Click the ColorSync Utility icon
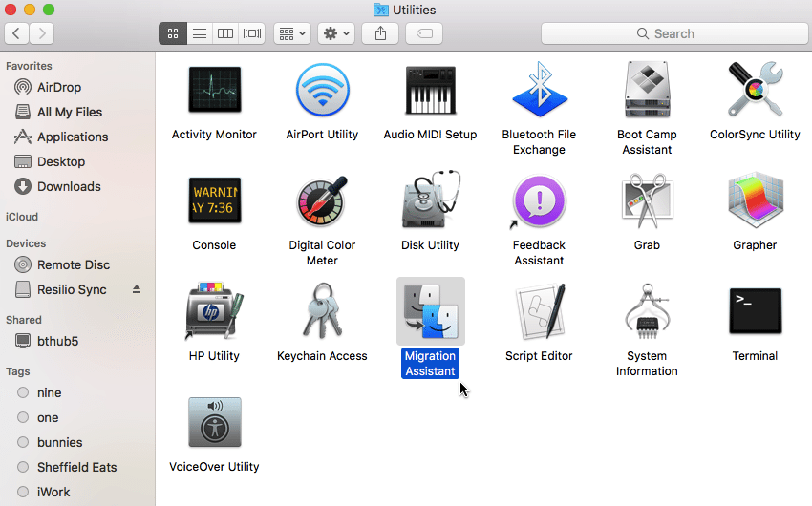The image size is (812, 506). 755,89
